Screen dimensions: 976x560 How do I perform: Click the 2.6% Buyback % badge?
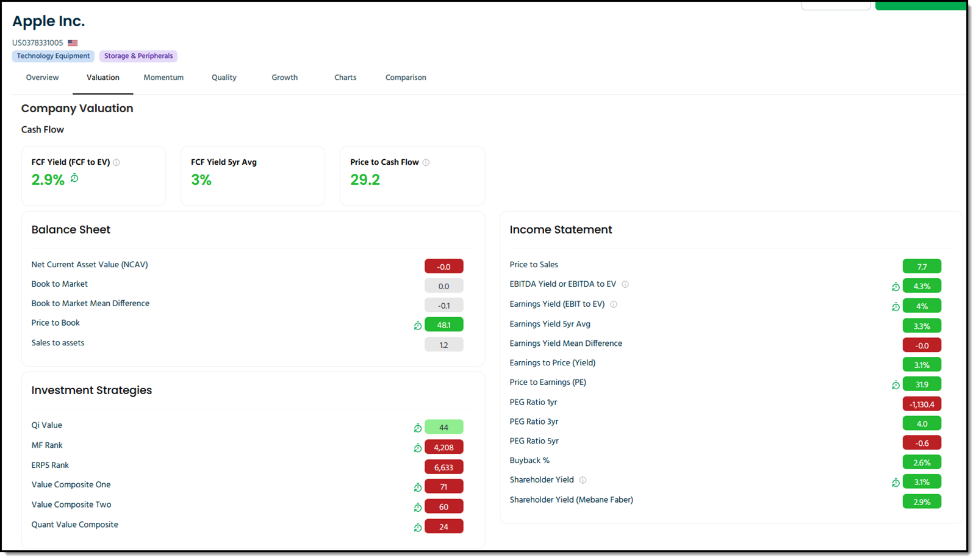pos(922,462)
